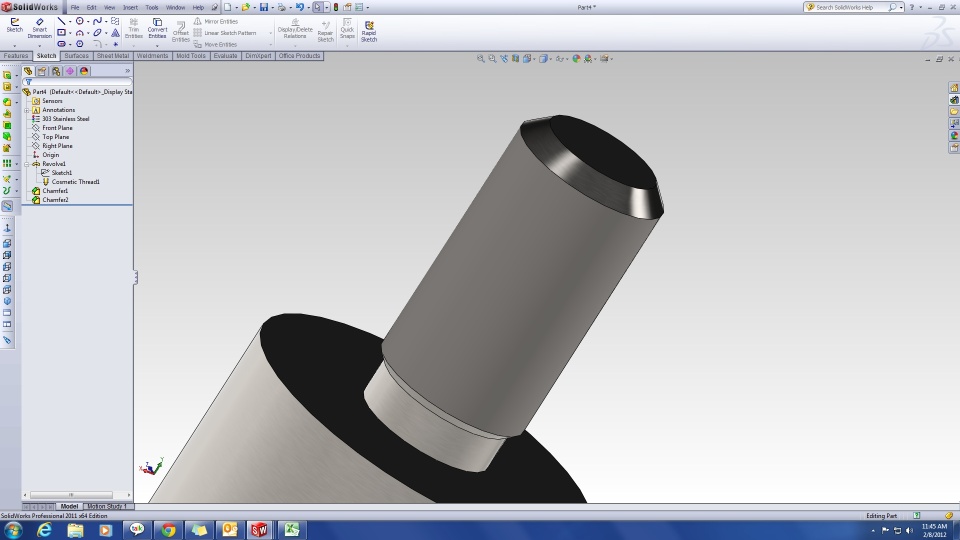Open the DisplayManager tab icon

coord(84,71)
